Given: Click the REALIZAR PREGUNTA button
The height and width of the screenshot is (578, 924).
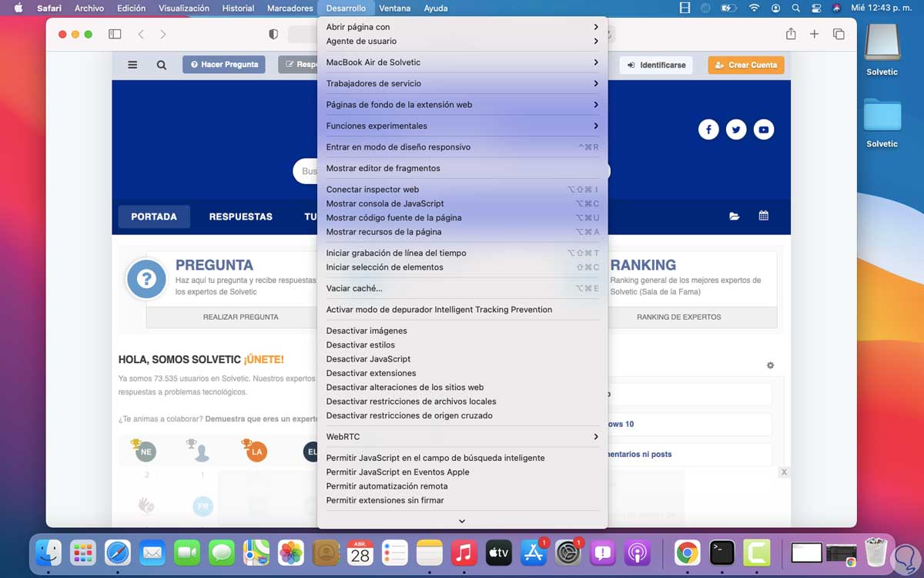Looking at the screenshot, I should click(240, 317).
